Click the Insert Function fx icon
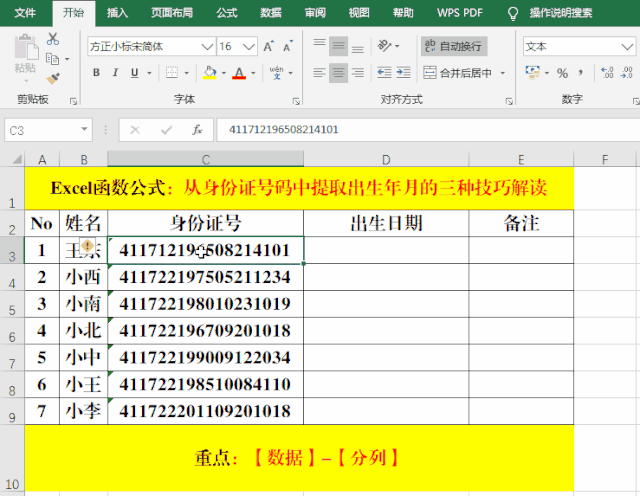The image size is (640, 496). 197,130
